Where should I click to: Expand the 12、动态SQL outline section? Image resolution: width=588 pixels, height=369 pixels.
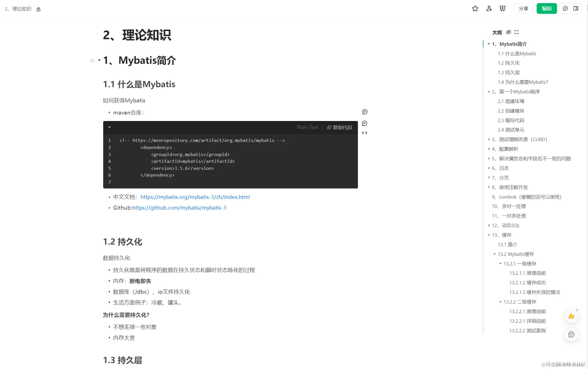tap(489, 225)
